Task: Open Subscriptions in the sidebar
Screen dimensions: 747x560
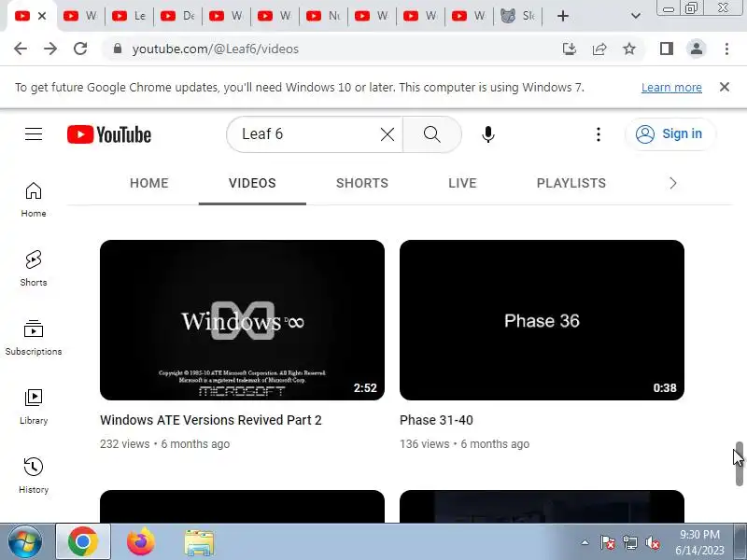Action: click(34, 338)
